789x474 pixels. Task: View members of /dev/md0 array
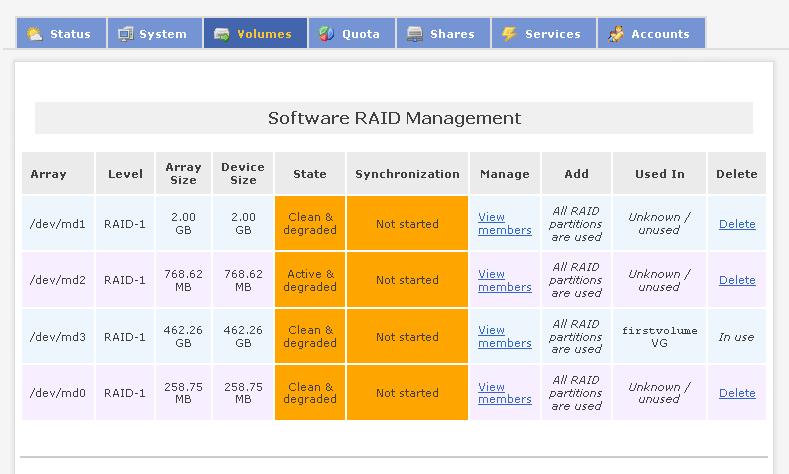[504, 393]
